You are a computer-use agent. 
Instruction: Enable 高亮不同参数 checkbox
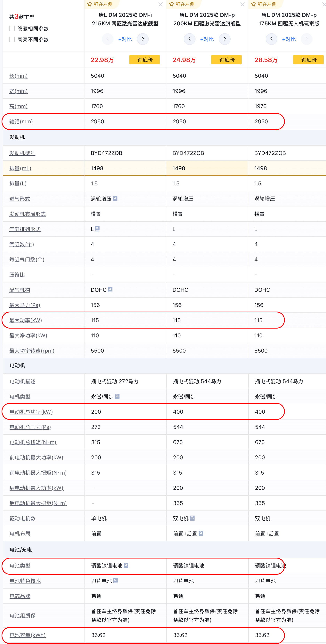[12, 39]
